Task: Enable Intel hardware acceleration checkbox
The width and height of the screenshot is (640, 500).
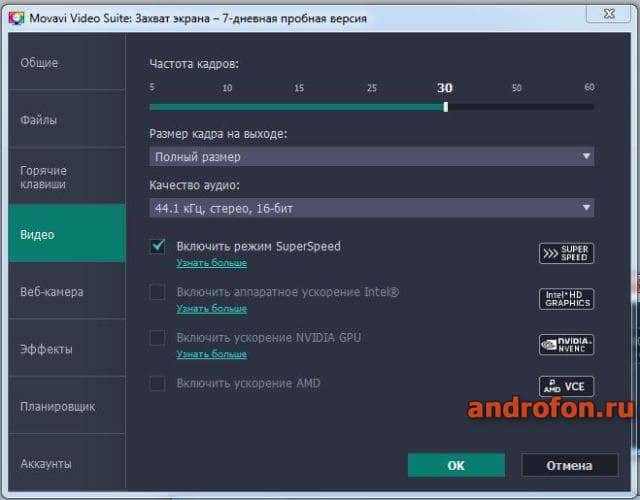Action: coord(157,292)
